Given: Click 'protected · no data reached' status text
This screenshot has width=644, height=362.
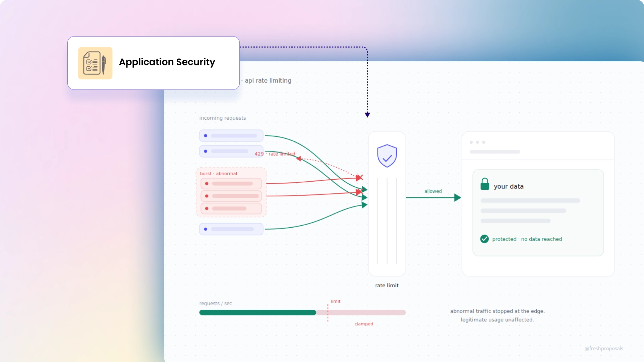Looking at the screenshot, I should click(527, 239).
